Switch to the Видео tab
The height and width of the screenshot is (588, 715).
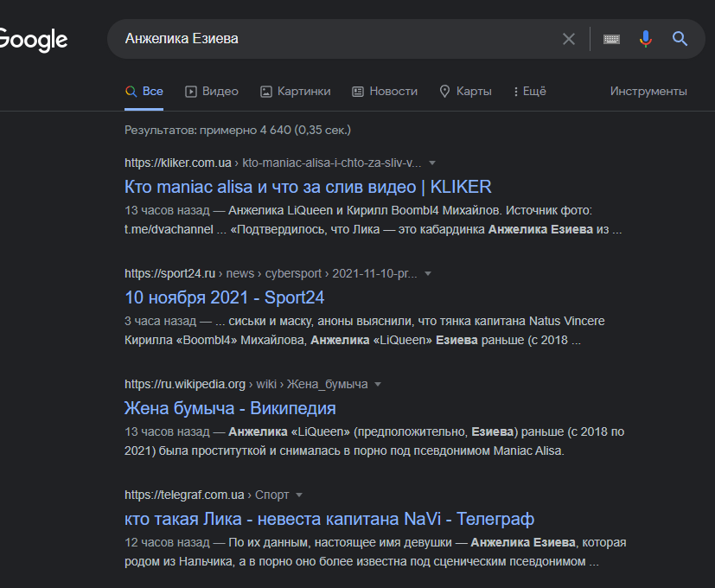point(212,91)
